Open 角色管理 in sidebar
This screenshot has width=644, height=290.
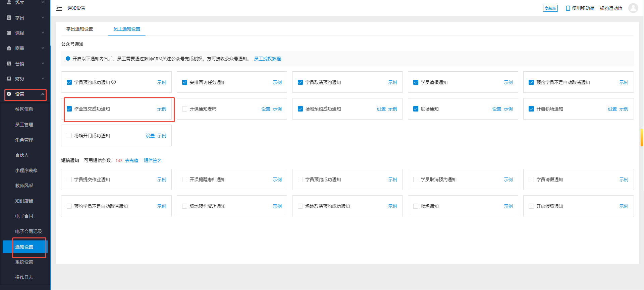pyautogui.click(x=24, y=140)
